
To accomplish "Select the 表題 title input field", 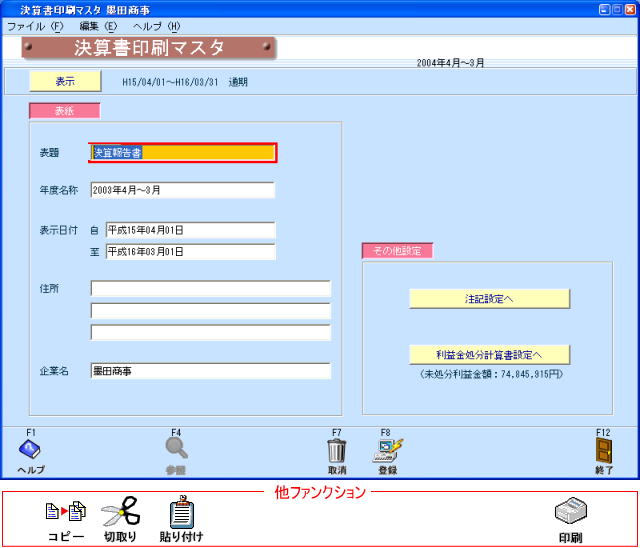I will click(x=183, y=153).
